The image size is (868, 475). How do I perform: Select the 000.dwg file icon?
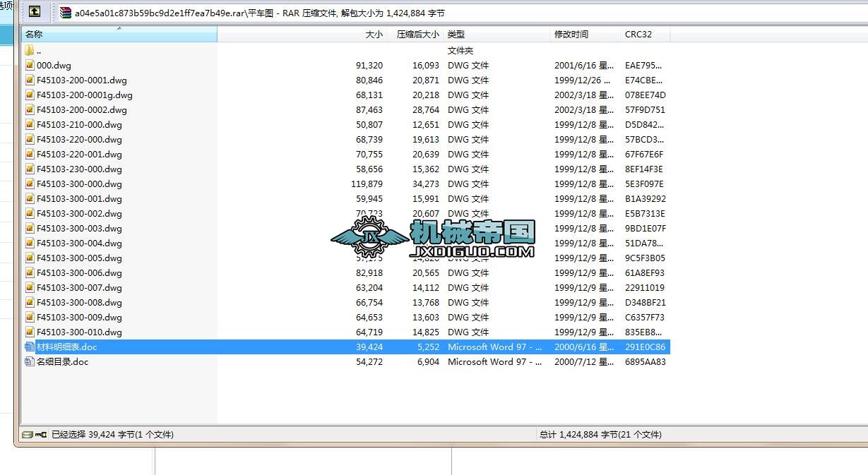tap(30, 65)
